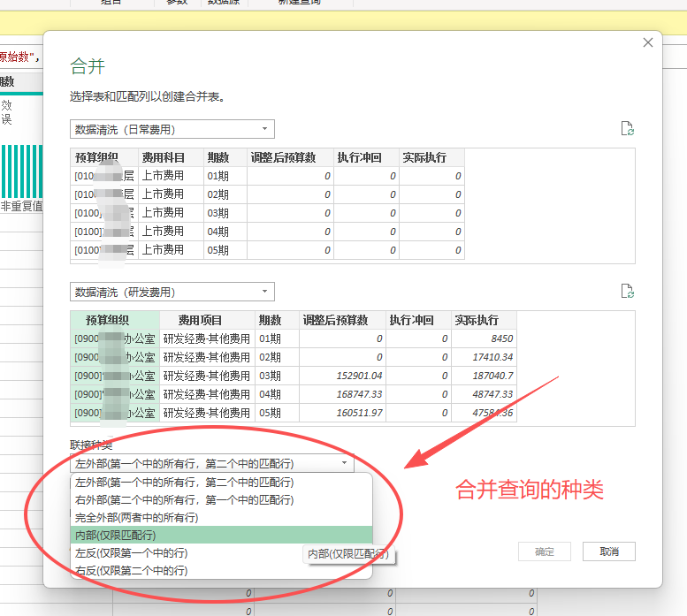Image resolution: width=687 pixels, height=616 pixels.
Task: Click value 17410.34 in second table
Action: 484,357
